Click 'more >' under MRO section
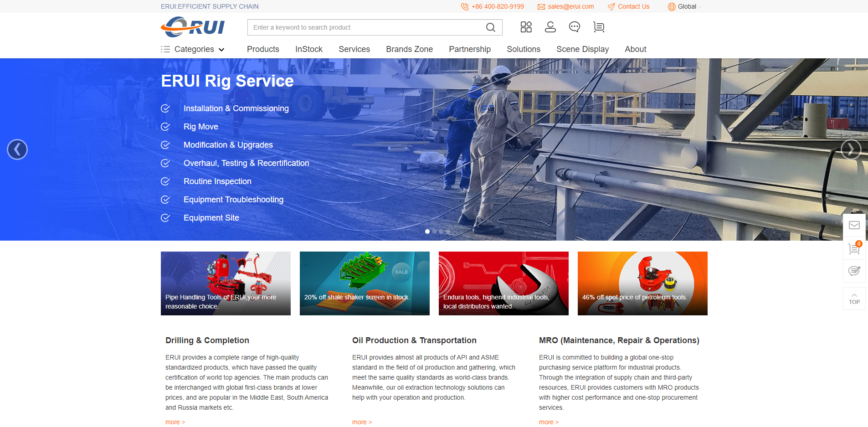 pyautogui.click(x=549, y=422)
